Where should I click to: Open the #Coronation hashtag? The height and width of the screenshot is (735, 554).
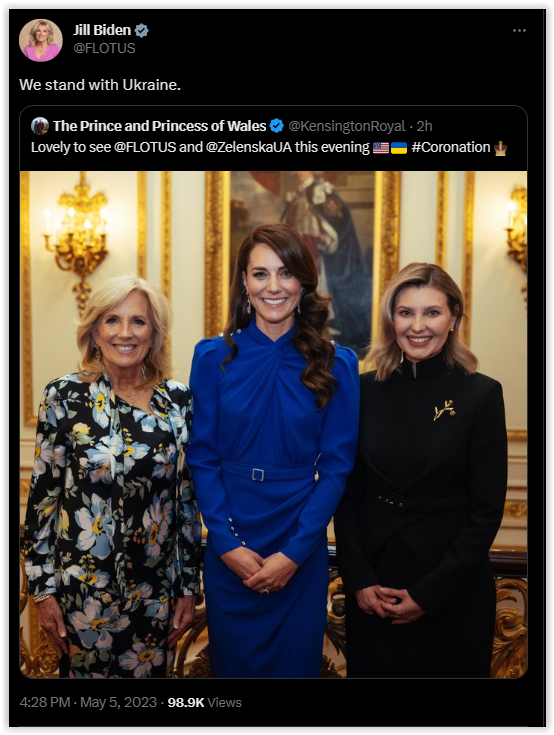coord(451,147)
